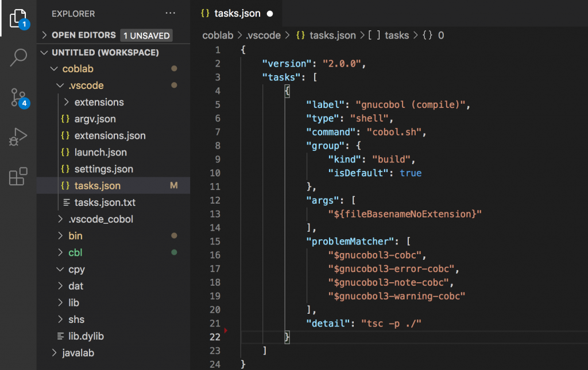
Task: Click the braces icon in breadcrumb before tasks.json
Action: pos(300,35)
